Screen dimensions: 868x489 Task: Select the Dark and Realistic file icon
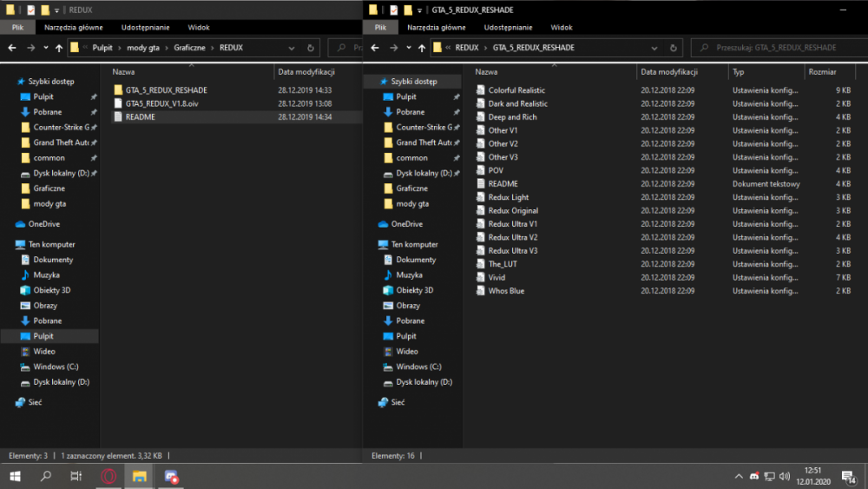481,103
